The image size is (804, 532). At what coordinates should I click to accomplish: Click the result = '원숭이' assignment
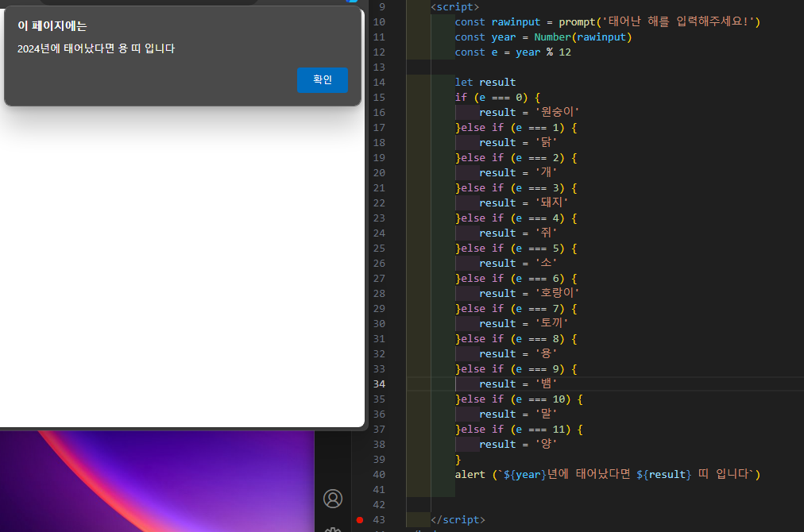[x=529, y=112]
